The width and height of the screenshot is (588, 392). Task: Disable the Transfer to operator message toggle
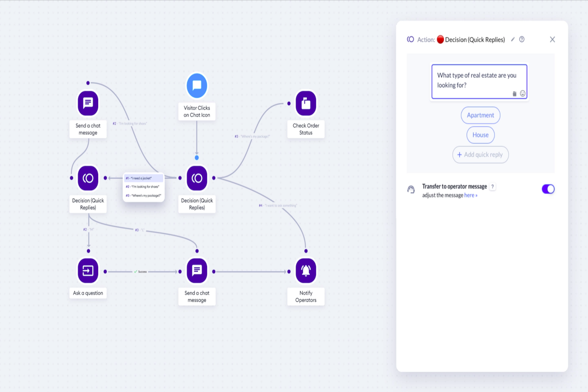[x=548, y=189]
